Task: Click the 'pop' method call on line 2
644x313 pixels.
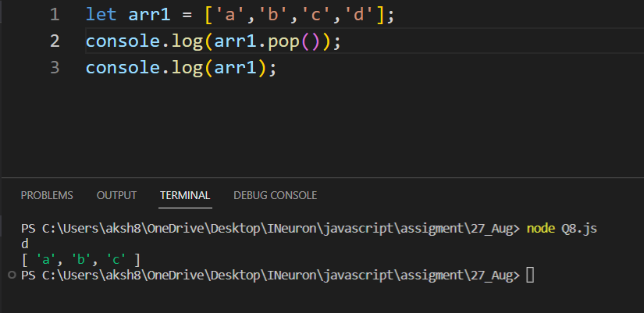Action: (x=284, y=41)
